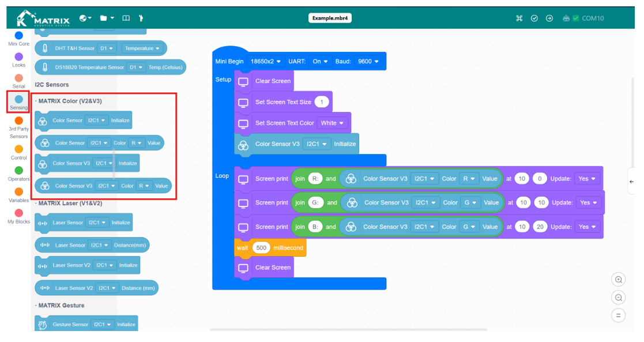Click screen icon on the R: Screen print row
Screen dimensions: 644x342
pos(243,179)
